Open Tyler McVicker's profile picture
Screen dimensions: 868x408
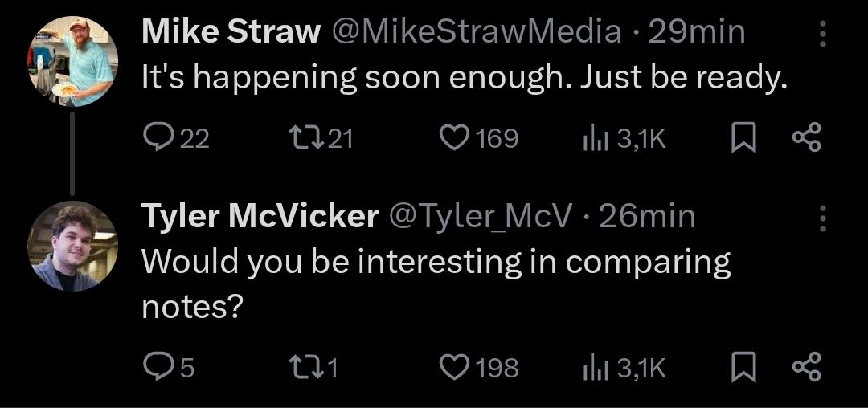pos(73,245)
